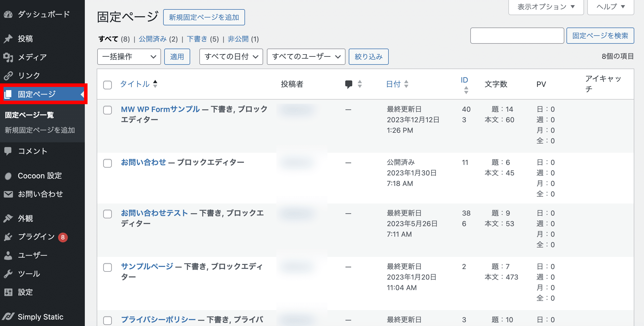
Task: Open the 表示オプション screen options tab
Action: click(546, 7)
